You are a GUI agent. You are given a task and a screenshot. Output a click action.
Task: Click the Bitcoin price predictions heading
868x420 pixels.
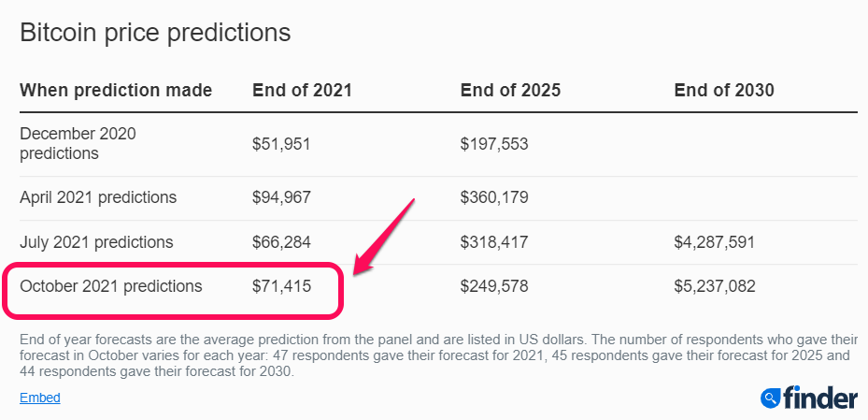click(155, 33)
